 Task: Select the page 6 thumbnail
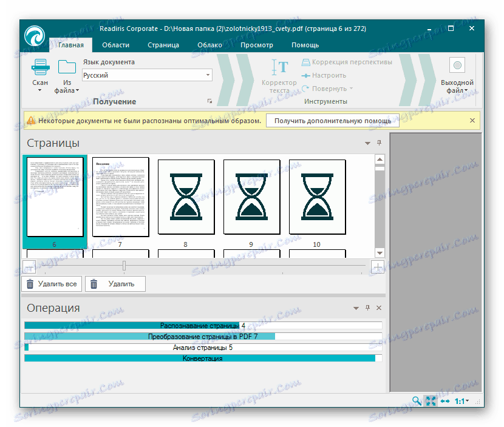55,197
